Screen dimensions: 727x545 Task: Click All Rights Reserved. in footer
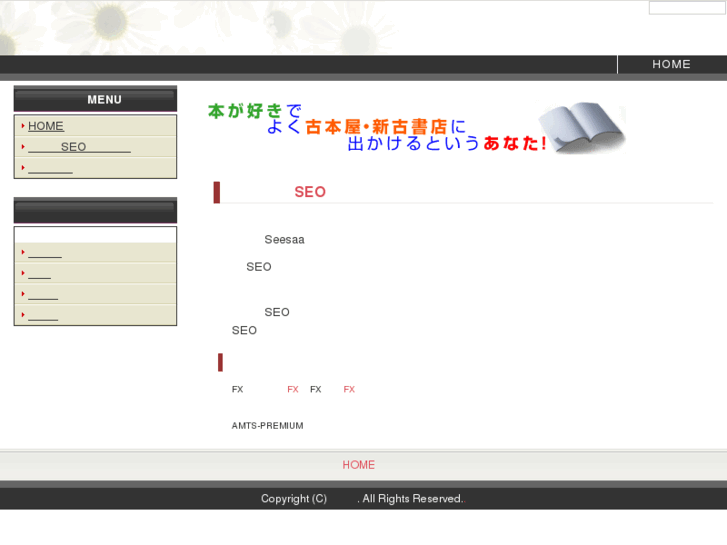[x=412, y=498]
